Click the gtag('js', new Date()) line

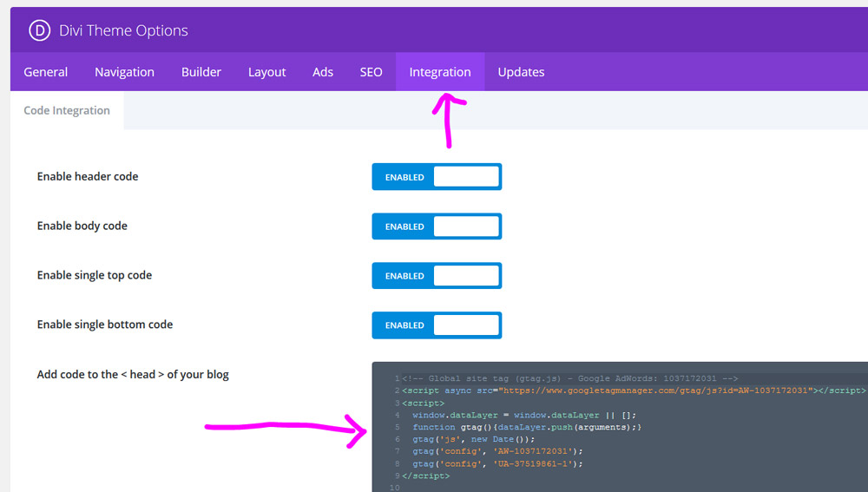pyautogui.click(x=473, y=439)
